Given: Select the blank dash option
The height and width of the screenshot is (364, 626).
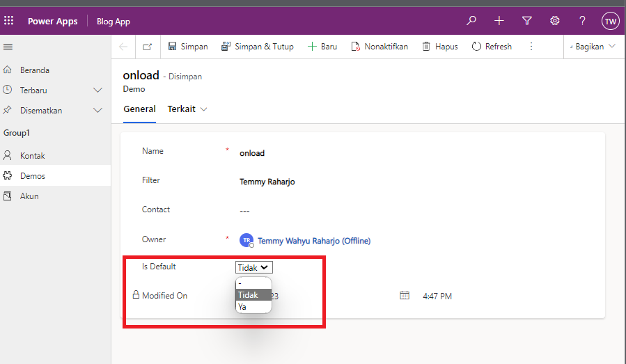Looking at the screenshot, I should point(254,283).
